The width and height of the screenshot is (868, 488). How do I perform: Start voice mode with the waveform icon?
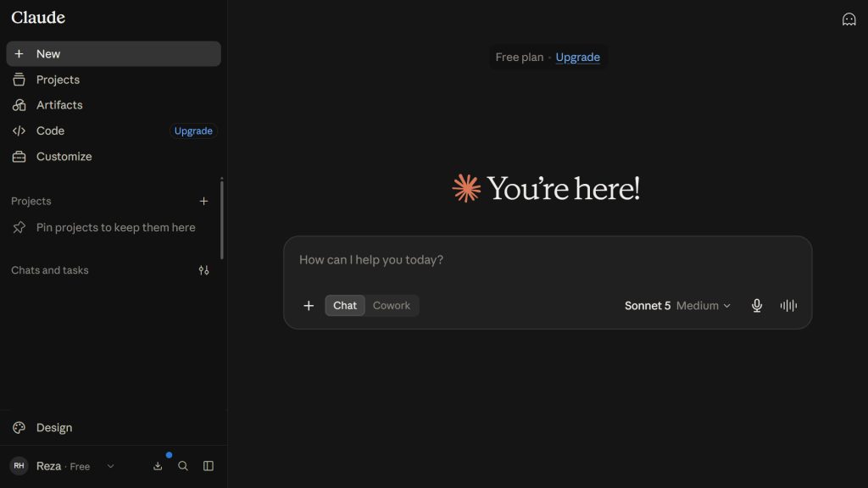pos(788,305)
